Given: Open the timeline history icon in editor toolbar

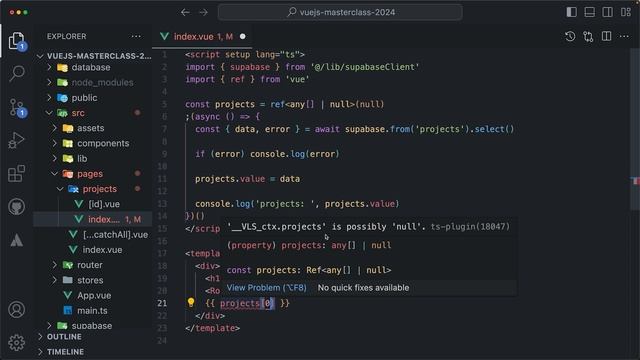Looking at the screenshot, I should click(570, 36).
